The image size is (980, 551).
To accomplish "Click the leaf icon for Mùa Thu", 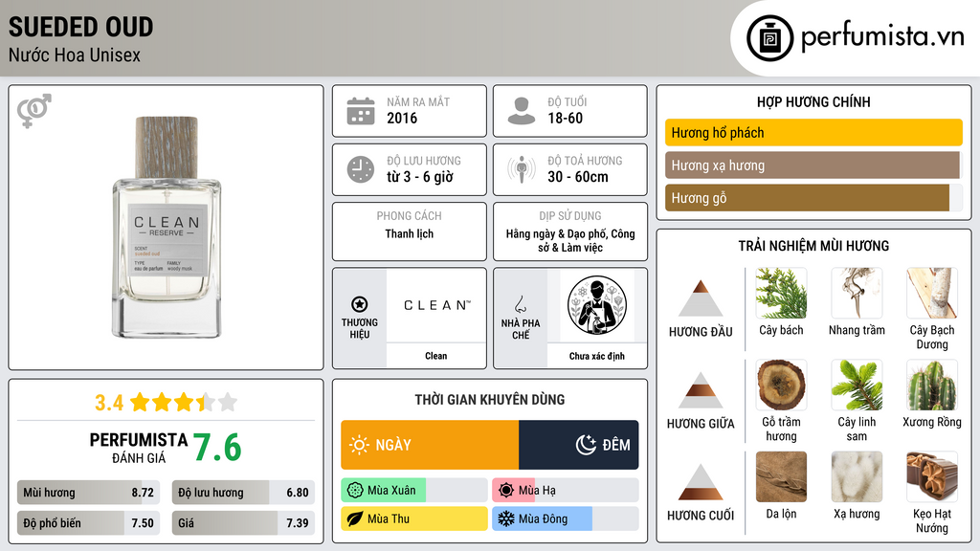I will click(355, 518).
